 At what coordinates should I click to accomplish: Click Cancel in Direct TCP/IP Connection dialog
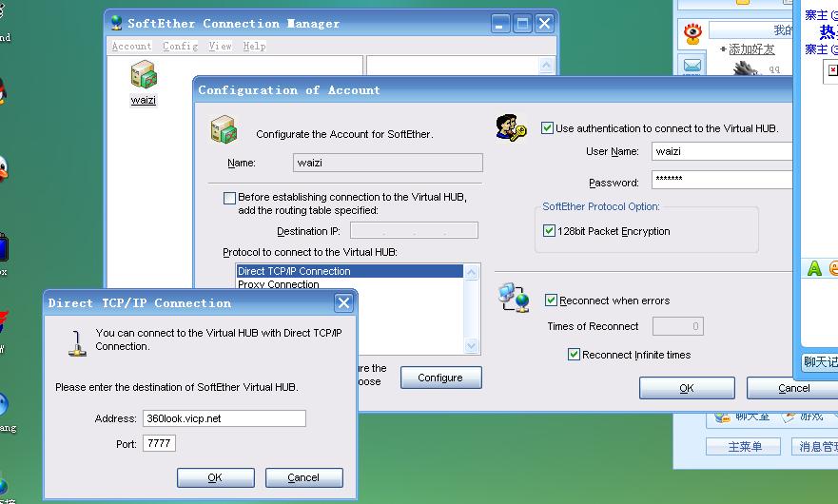303,477
